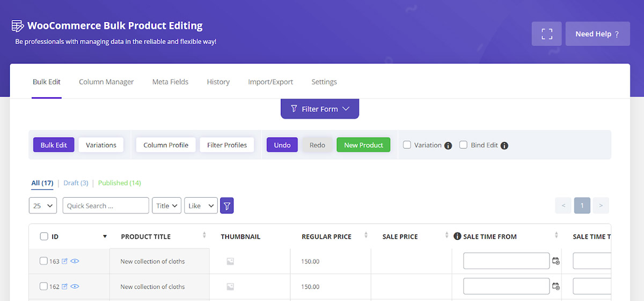Go to previous page arrow
Screen dimensions: 644x301
563,205
